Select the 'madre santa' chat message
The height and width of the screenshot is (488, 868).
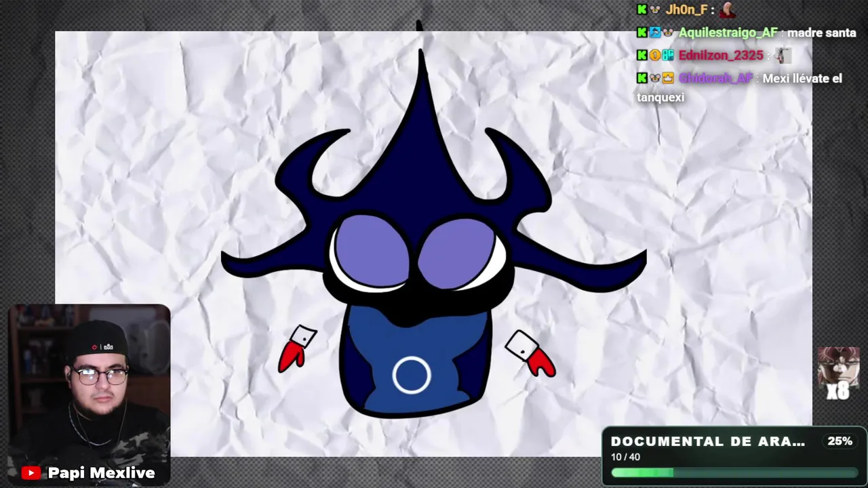click(821, 33)
